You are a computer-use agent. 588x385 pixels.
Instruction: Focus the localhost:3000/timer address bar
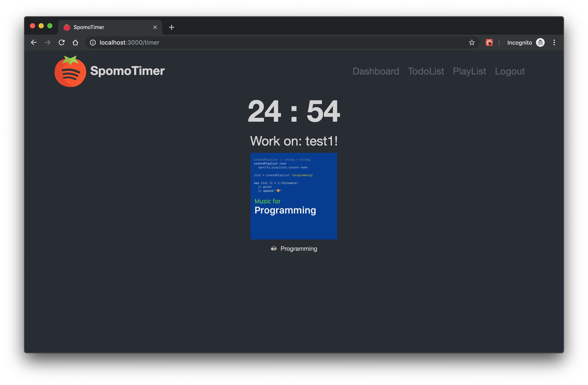coord(247,42)
